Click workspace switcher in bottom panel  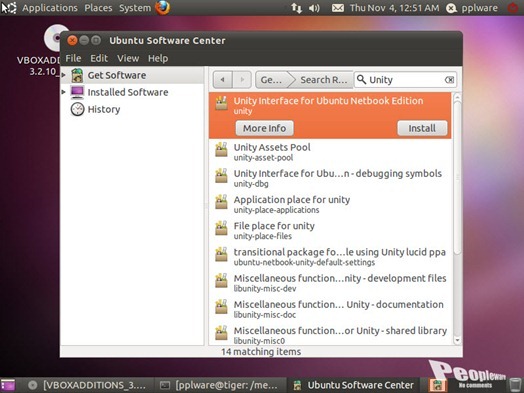[438, 385]
